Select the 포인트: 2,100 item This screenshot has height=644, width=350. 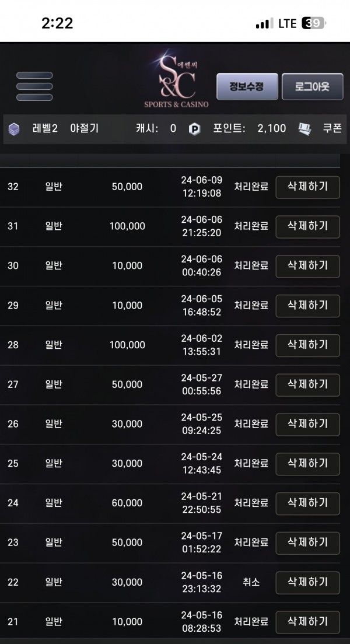point(250,128)
